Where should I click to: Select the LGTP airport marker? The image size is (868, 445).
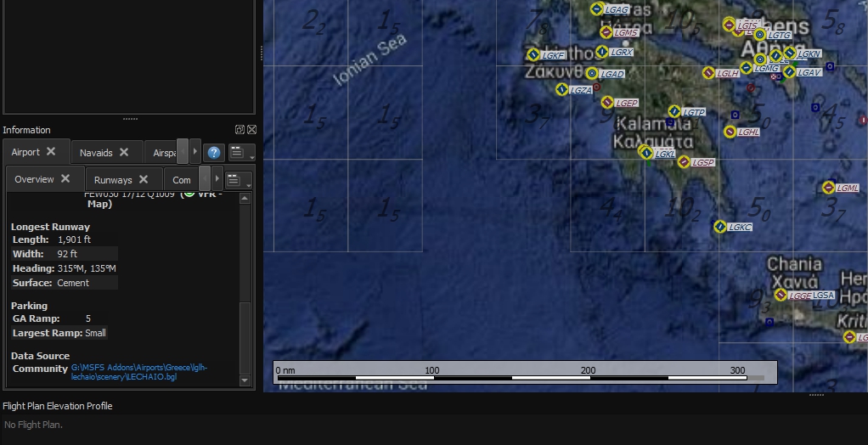(x=674, y=111)
